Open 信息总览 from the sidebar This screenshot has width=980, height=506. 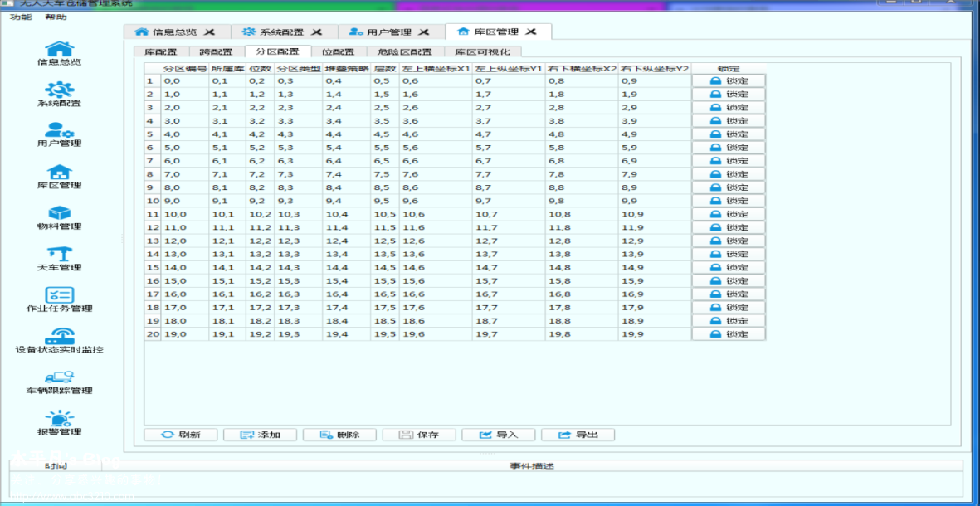(x=59, y=50)
